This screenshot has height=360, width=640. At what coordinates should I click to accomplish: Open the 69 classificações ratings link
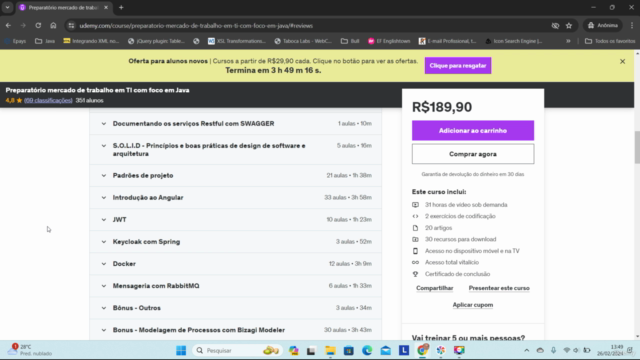(x=48, y=100)
